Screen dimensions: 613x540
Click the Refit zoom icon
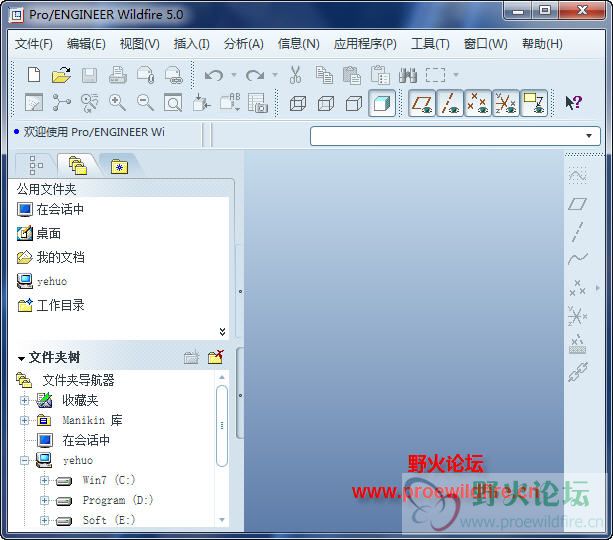[173, 103]
